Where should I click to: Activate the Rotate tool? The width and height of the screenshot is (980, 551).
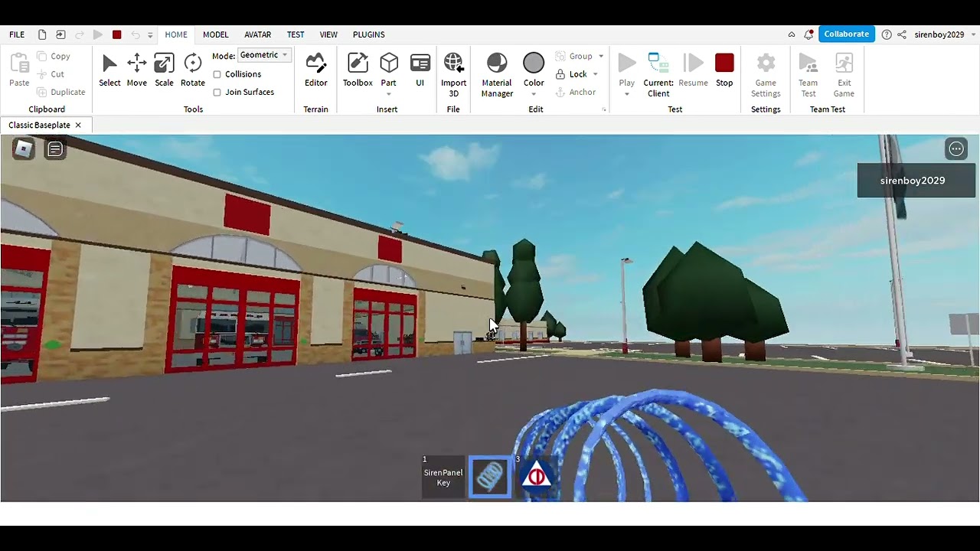point(193,70)
